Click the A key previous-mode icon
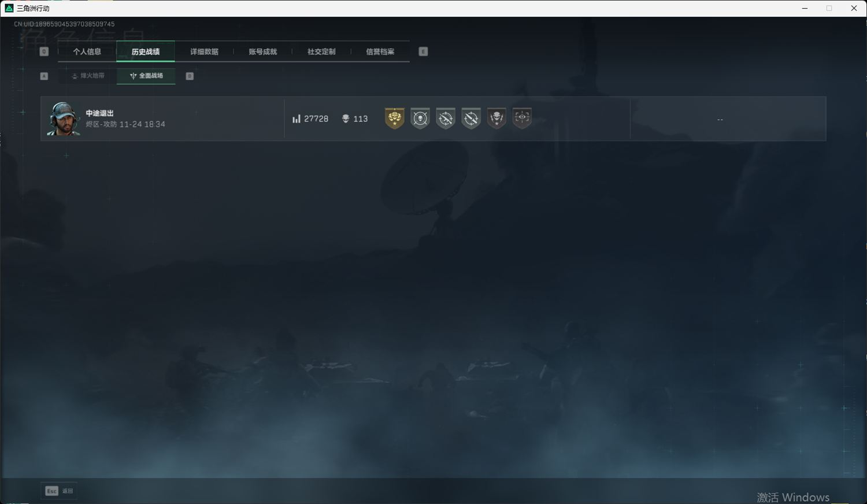The height and width of the screenshot is (504, 867). coord(44,76)
